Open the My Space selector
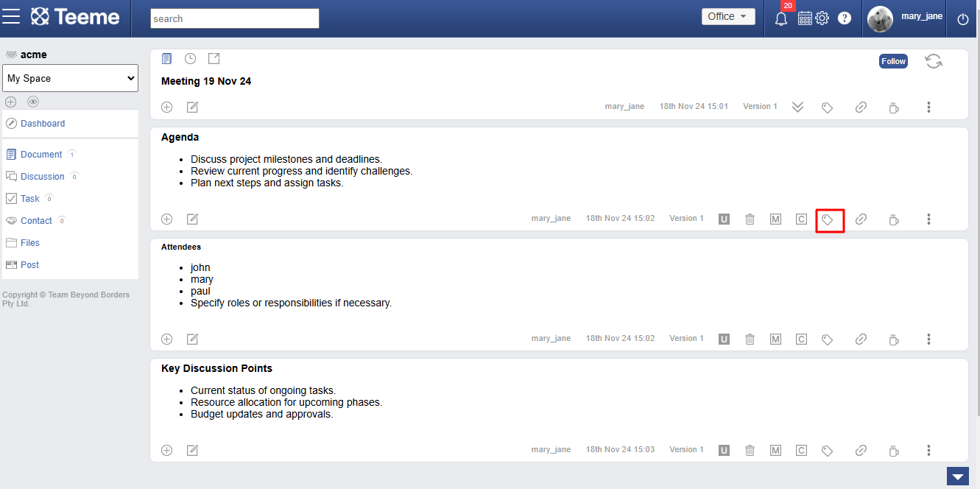The height and width of the screenshot is (489, 980). pos(71,78)
